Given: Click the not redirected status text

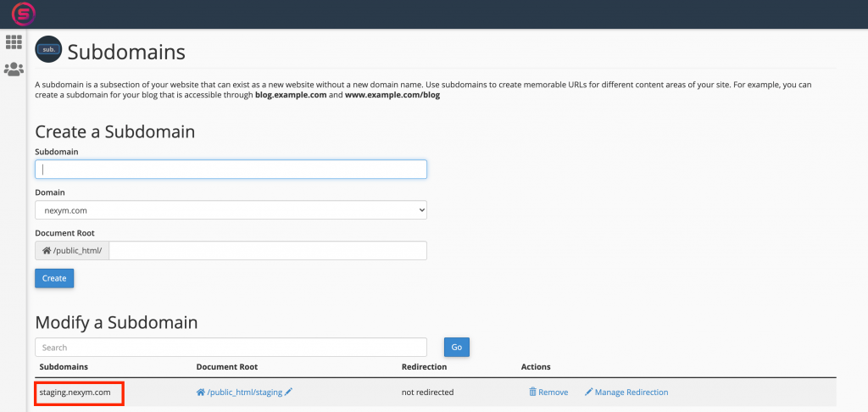Looking at the screenshot, I should (427, 393).
